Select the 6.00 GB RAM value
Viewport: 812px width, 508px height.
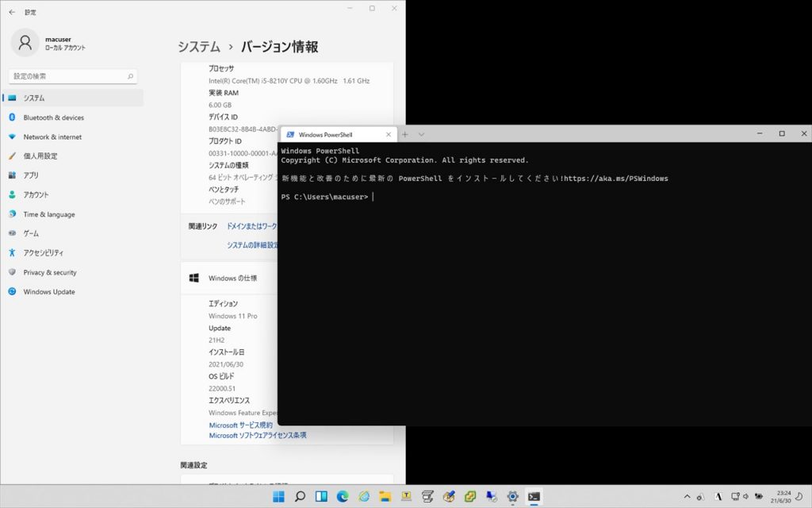[x=220, y=105]
